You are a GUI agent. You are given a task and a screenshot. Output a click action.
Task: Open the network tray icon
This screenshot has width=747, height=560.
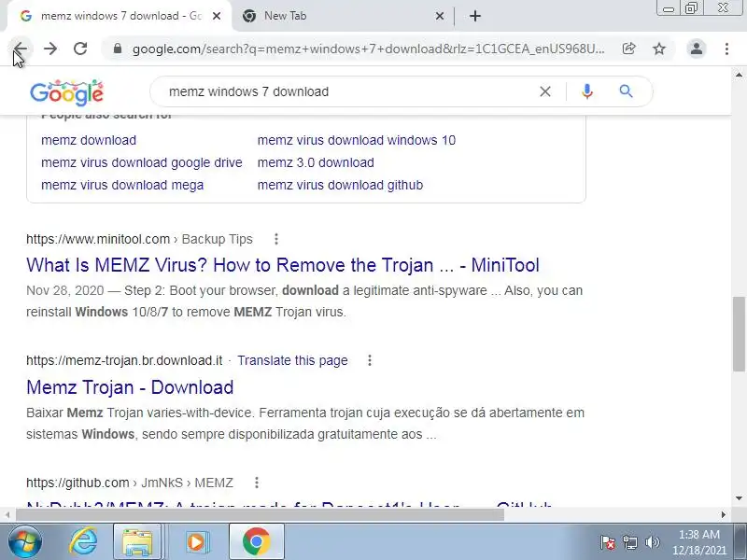coord(630,542)
